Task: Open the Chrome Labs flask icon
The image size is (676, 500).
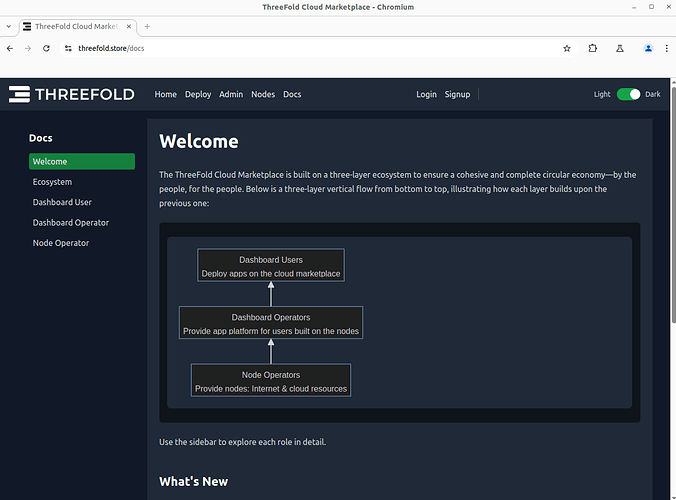Action: point(620,48)
